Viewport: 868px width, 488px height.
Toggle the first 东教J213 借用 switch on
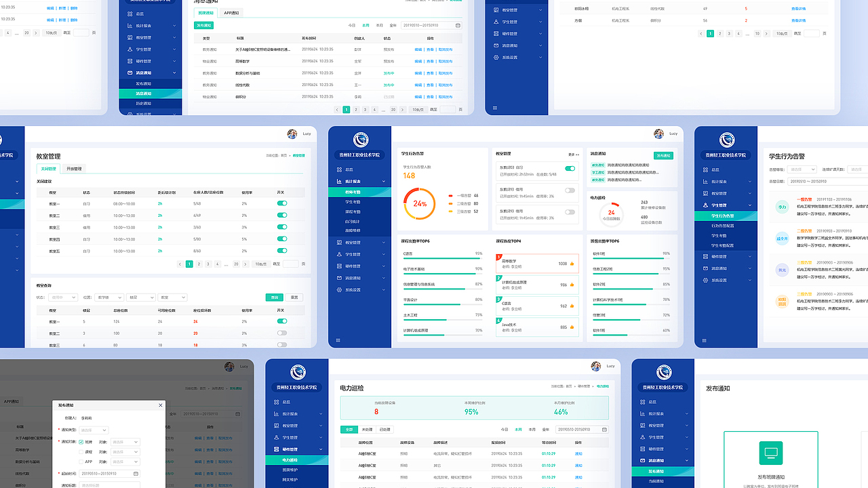[570, 190]
